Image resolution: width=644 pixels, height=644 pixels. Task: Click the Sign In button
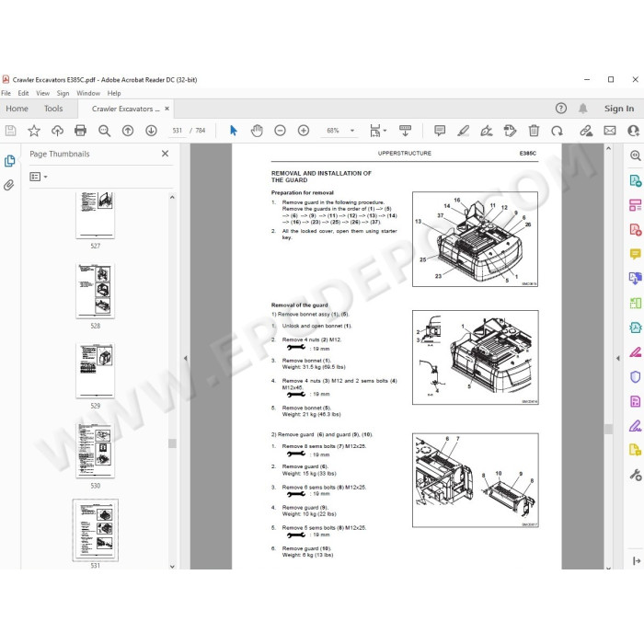619,109
